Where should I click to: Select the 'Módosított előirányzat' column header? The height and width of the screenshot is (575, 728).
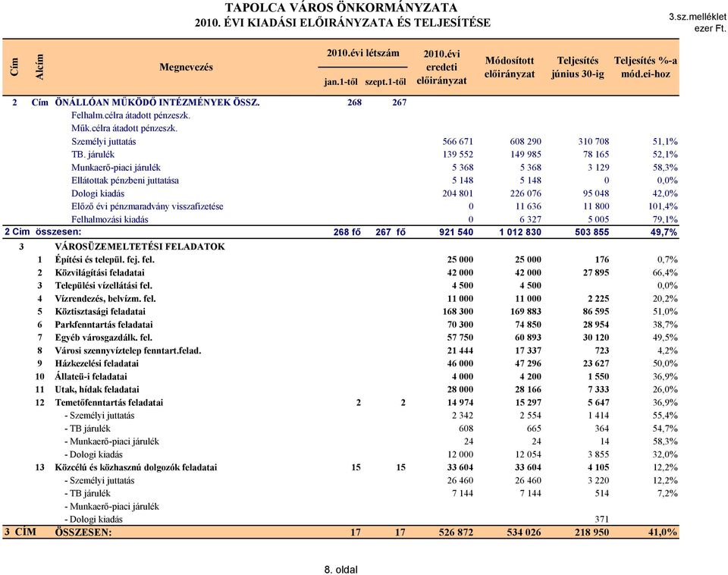point(510,68)
